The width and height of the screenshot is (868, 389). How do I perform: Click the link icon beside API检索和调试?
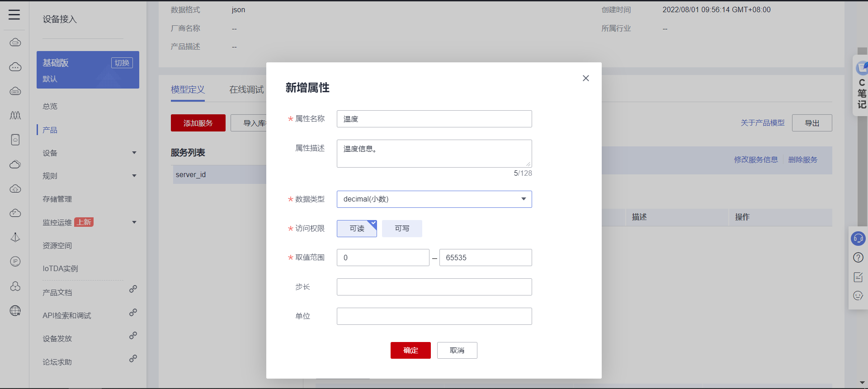(133, 312)
